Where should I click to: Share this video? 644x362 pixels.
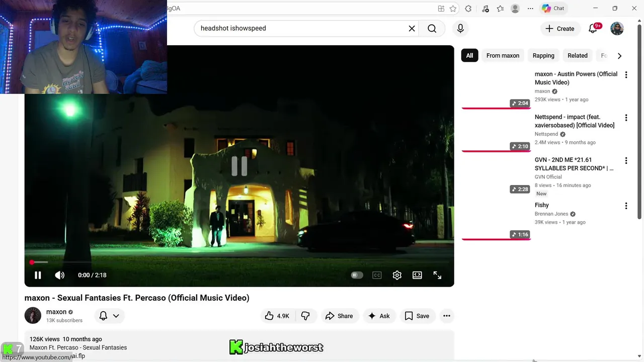tap(339, 316)
